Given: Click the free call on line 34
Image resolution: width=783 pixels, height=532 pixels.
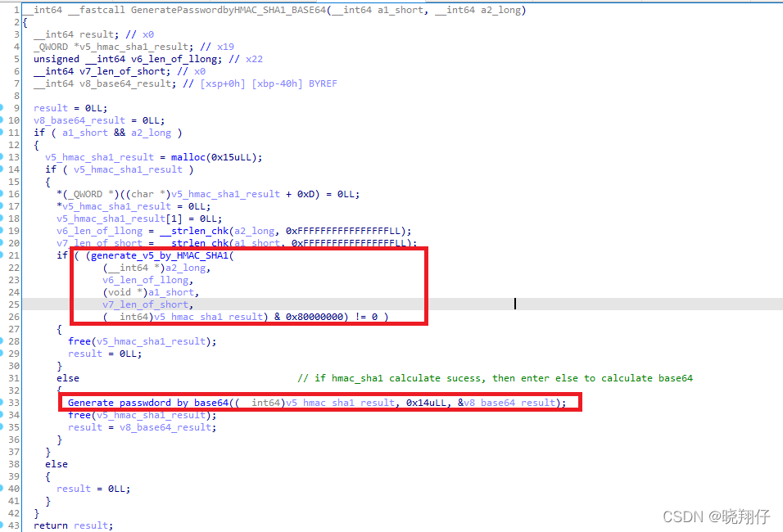Looking at the screenshot, I should (x=79, y=415).
